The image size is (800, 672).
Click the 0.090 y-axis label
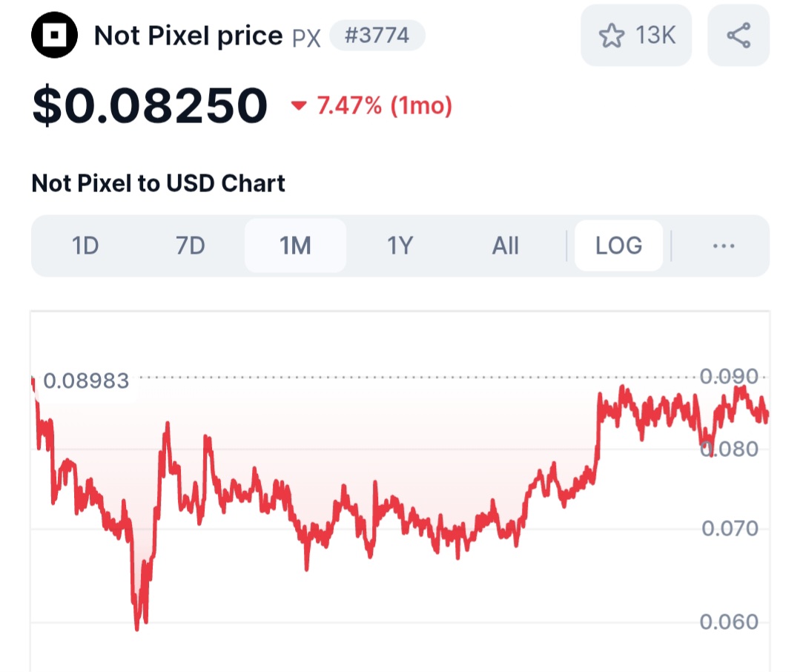coord(730,376)
